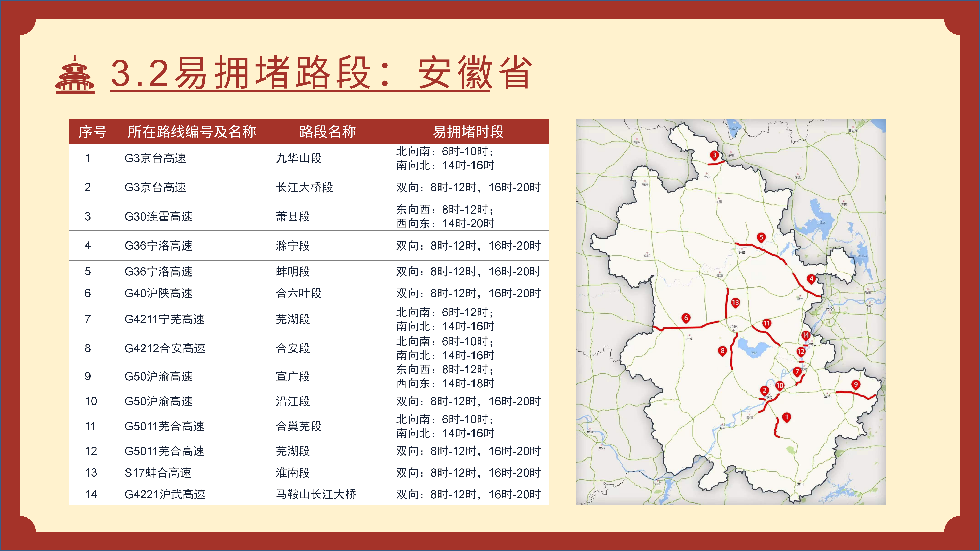Click the 易拥堵时段 column header
Viewport: 980px width, 551px height.
(x=468, y=132)
